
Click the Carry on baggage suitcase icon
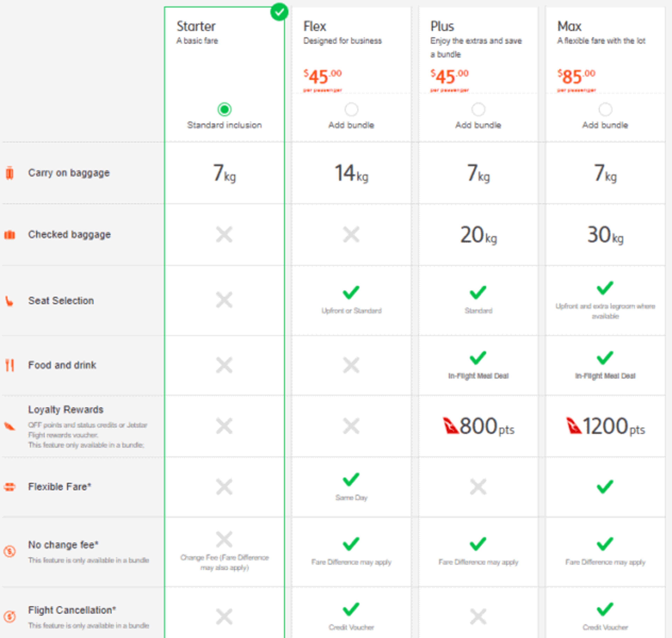coord(9,173)
